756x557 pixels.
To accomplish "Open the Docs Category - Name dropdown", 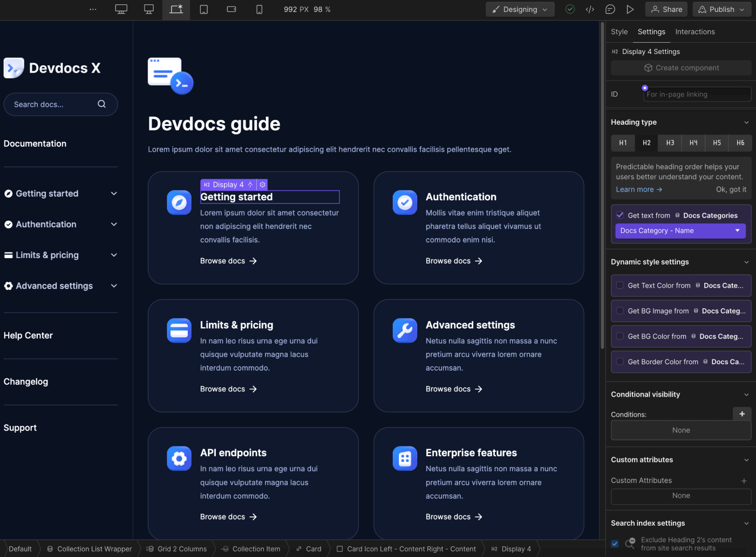I will (680, 230).
